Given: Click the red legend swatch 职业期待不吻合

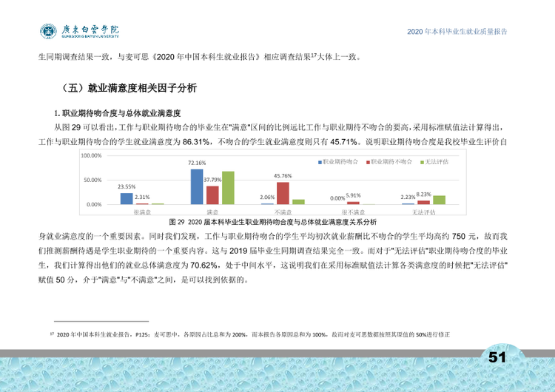Looking at the screenshot, I should (368, 163).
